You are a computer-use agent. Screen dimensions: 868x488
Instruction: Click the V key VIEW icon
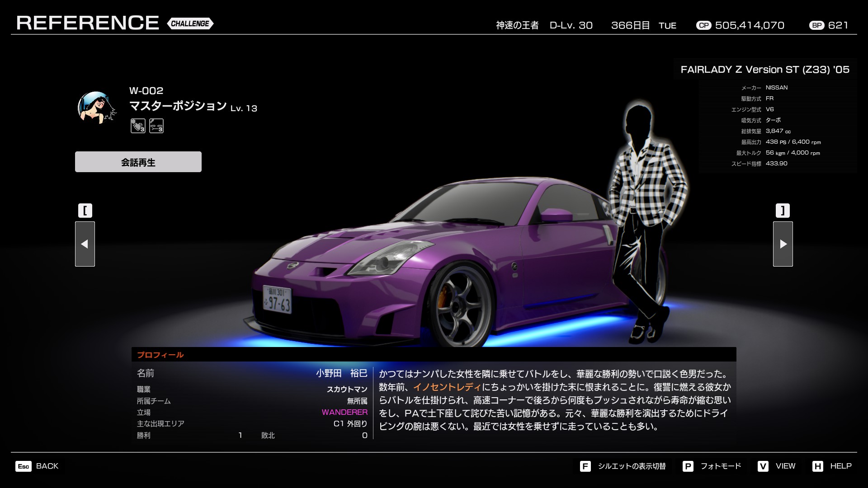tap(763, 466)
